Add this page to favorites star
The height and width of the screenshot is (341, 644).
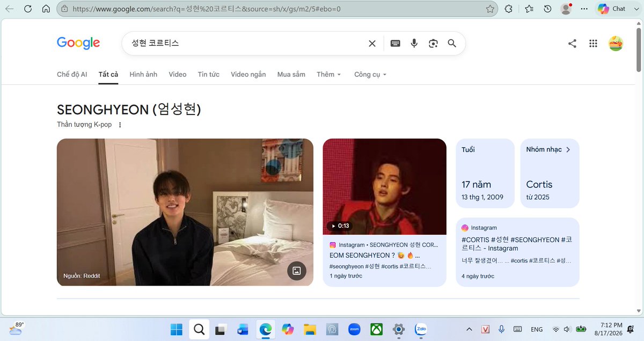pos(490,9)
